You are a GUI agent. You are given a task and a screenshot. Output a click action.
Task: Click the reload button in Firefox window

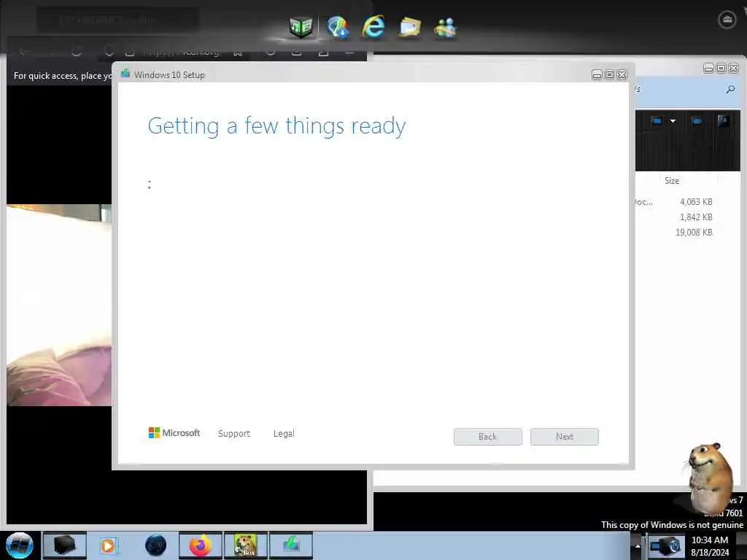click(x=76, y=51)
